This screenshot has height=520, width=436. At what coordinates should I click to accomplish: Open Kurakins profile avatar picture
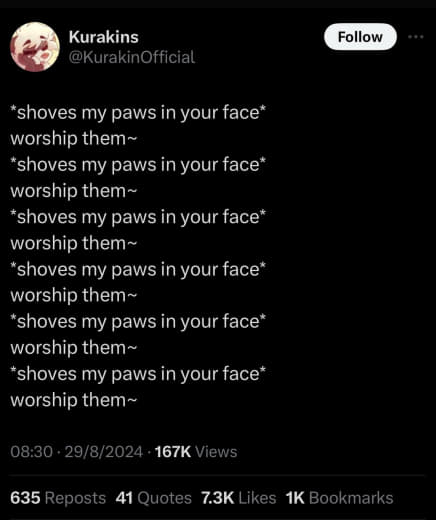(35, 47)
